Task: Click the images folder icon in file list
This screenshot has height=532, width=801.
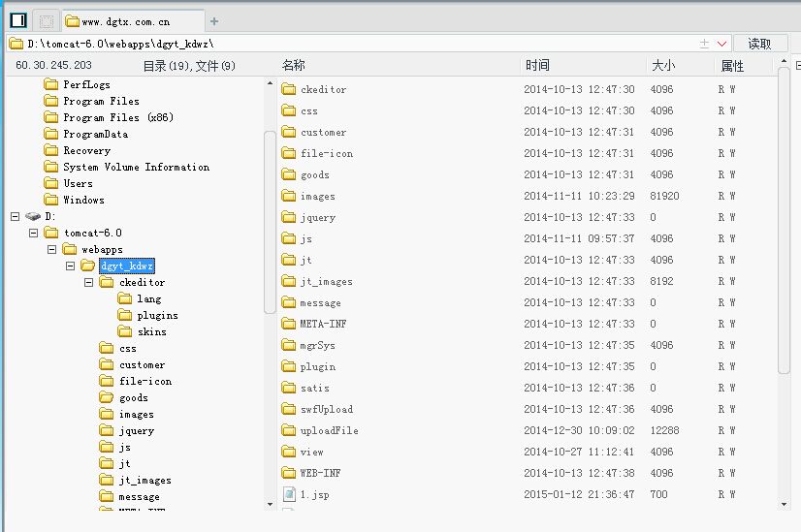Action: tap(289, 196)
